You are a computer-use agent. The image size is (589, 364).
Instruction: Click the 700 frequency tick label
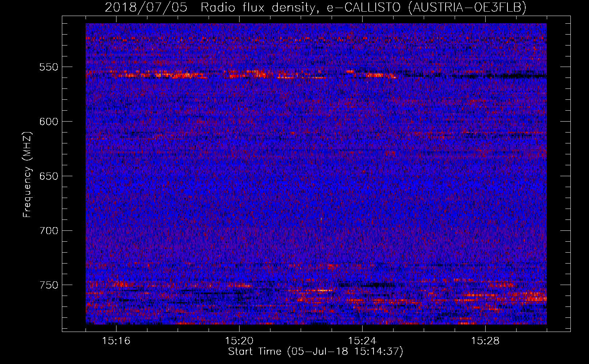[49, 231]
